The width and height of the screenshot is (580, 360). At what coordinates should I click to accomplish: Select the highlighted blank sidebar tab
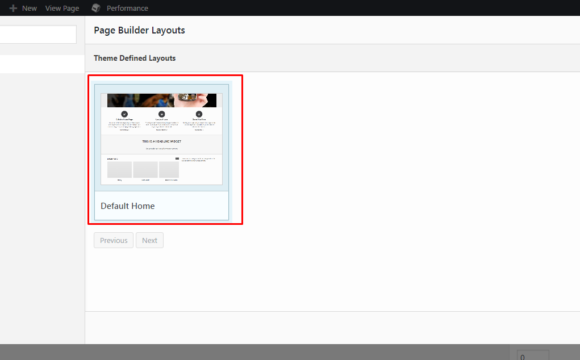point(42,64)
